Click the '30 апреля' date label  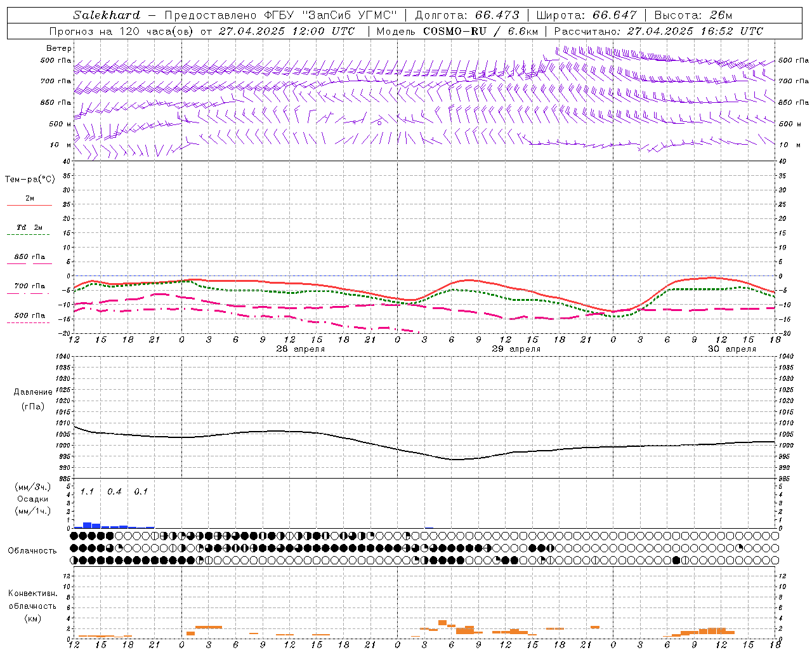(x=732, y=349)
